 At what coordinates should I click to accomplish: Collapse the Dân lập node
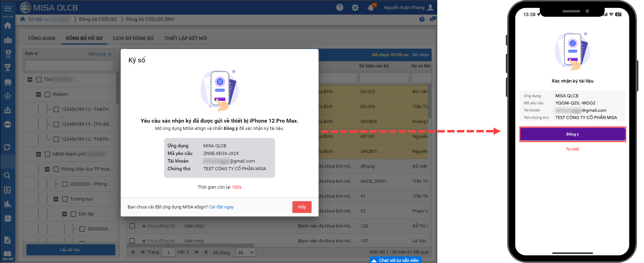tap(65, 214)
